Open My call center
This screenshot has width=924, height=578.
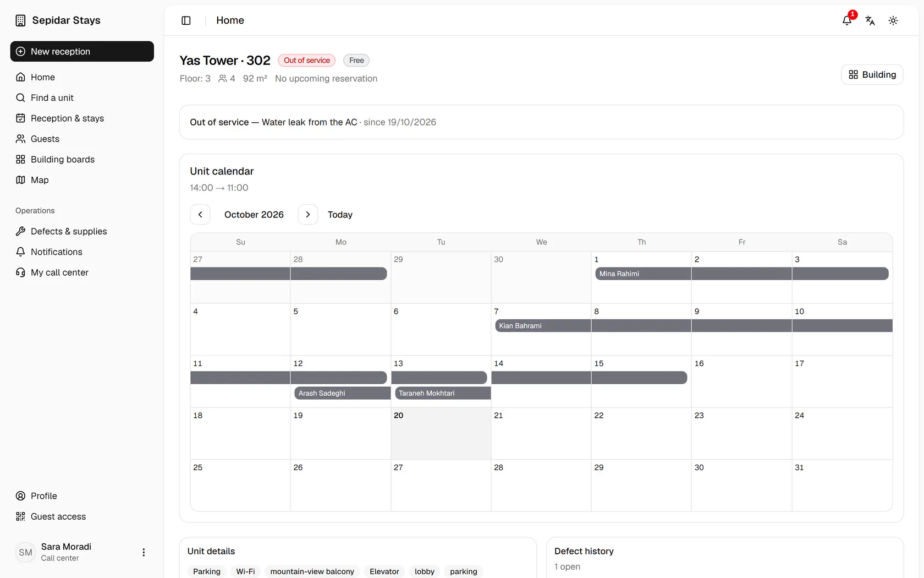coord(82,272)
